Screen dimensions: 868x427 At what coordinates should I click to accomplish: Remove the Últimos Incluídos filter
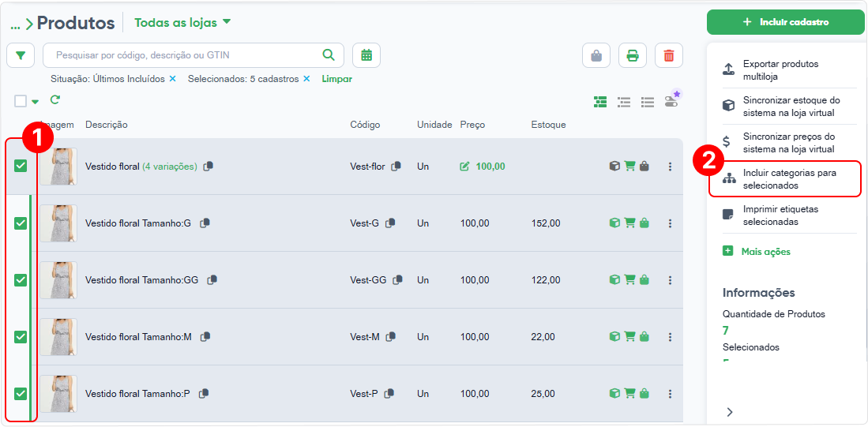click(x=173, y=79)
